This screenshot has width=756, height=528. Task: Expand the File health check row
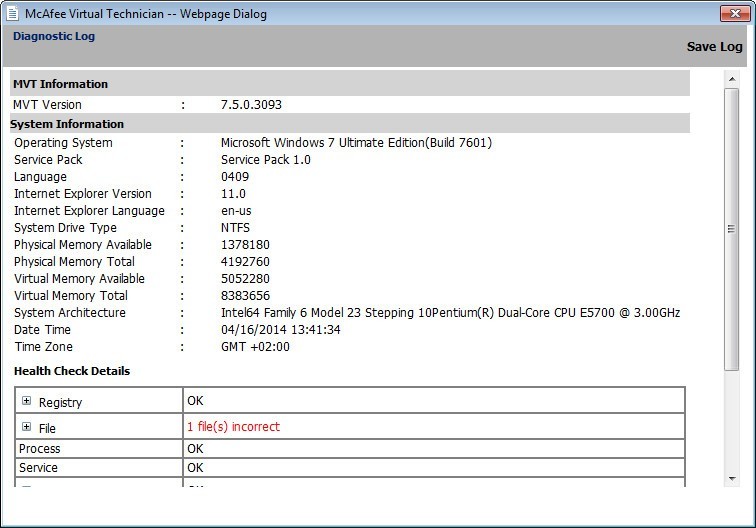(27, 427)
